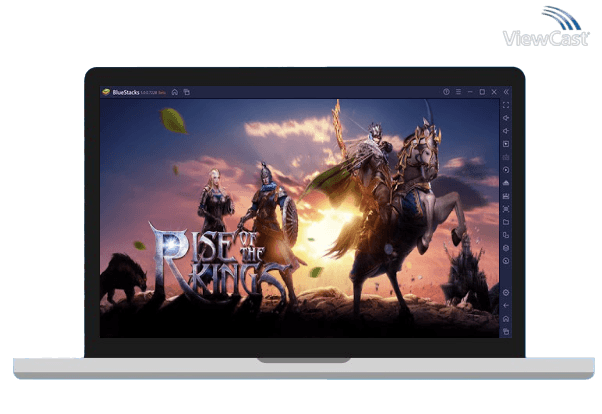Open the install APK icon
The width and height of the screenshot is (602, 414).
click(506, 196)
